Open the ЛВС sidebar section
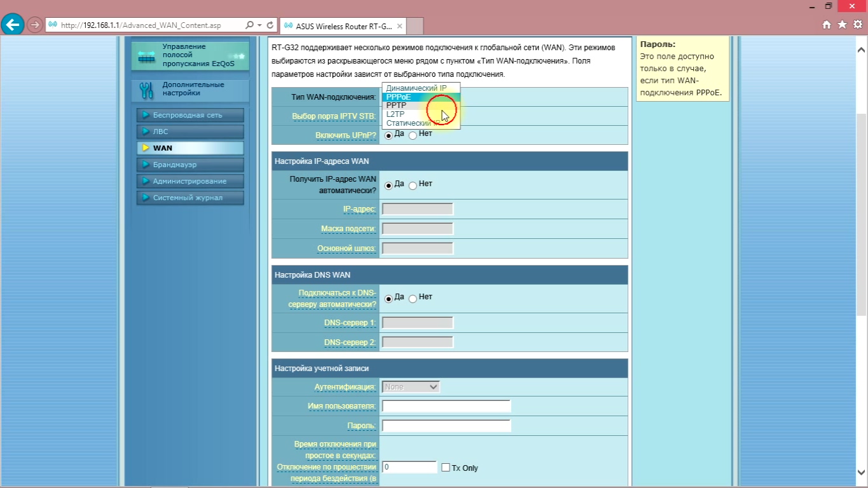This screenshot has width=868, height=488. (x=190, y=132)
